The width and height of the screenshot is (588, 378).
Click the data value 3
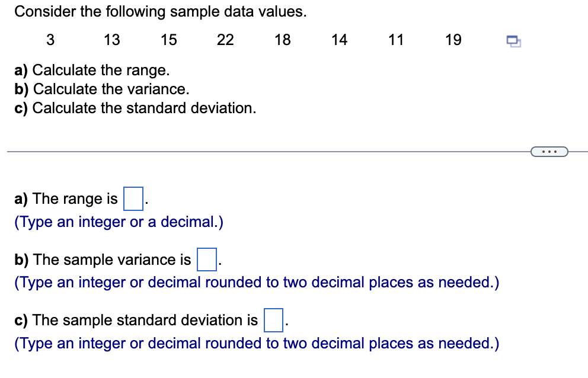click(50, 40)
